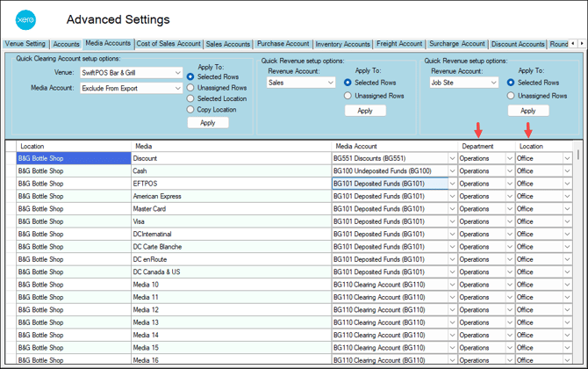
Task: Expand Location dropdown in the Media 14 row
Action: [x=567, y=336]
